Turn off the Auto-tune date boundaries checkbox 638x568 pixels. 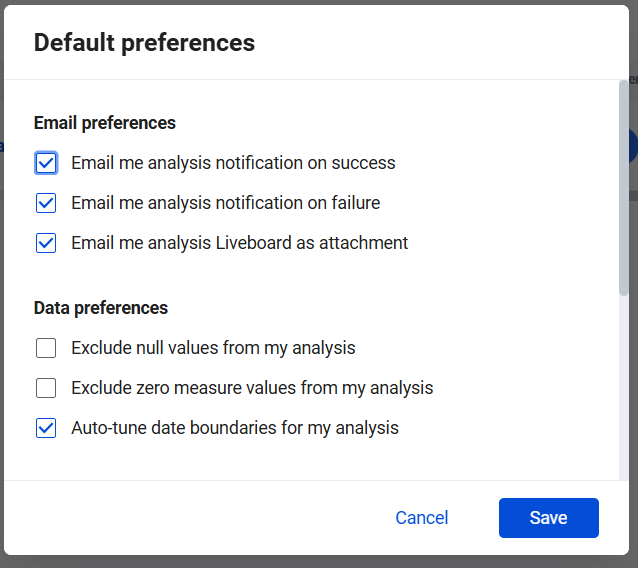click(46, 428)
